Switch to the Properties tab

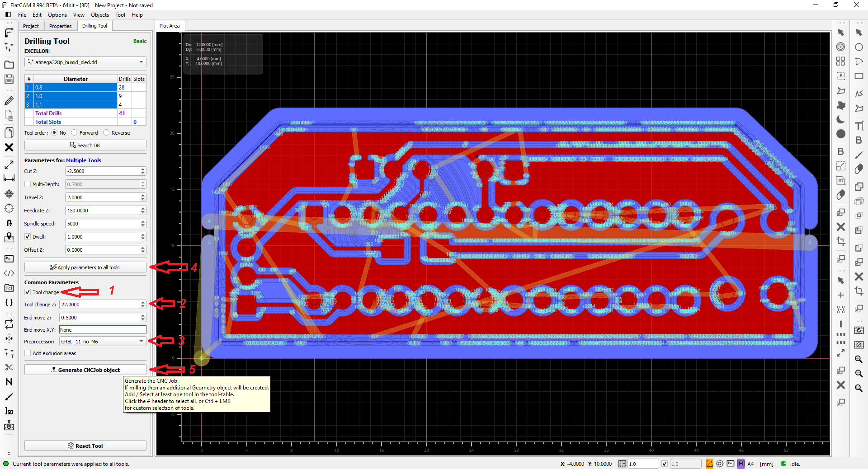click(61, 26)
